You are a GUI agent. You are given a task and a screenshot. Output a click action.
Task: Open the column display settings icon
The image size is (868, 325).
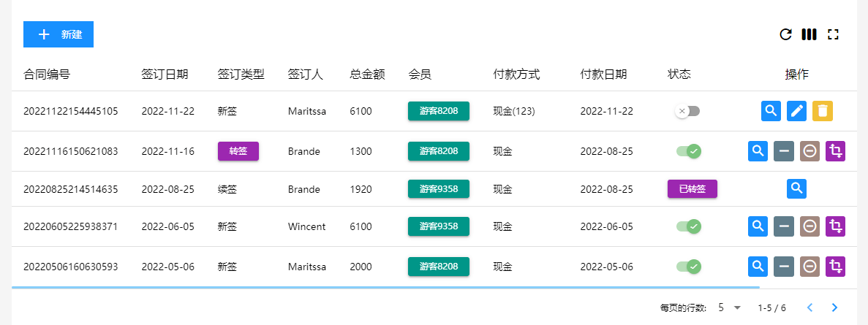(809, 34)
